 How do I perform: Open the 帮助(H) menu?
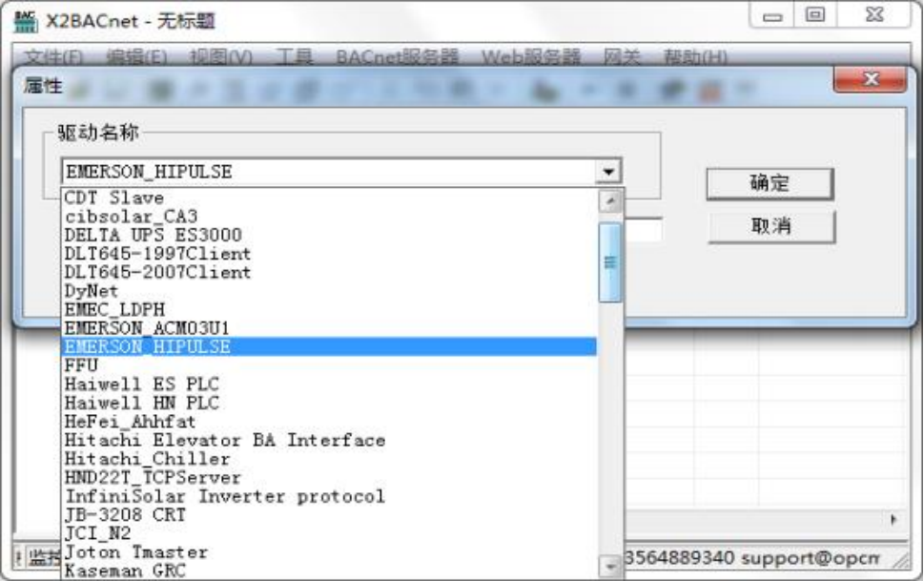(x=695, y=57)
